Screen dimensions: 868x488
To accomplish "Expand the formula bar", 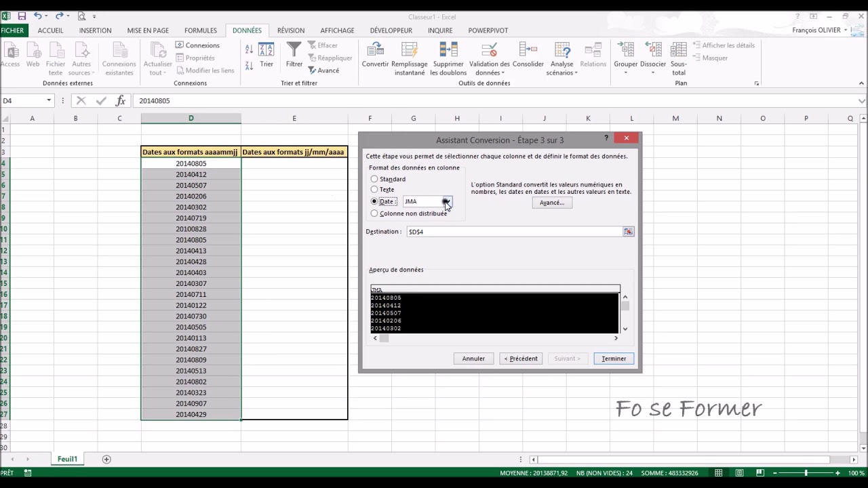I will click(861, 100).
